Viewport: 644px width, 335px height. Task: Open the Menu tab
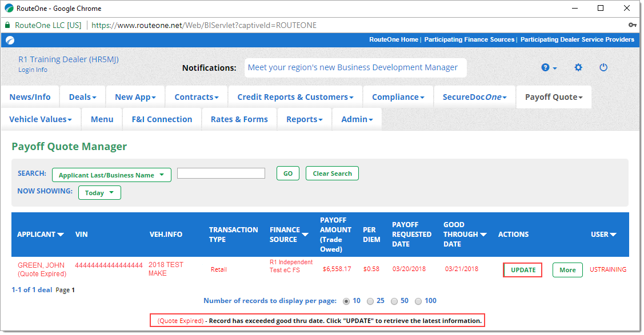pos(102,119)
